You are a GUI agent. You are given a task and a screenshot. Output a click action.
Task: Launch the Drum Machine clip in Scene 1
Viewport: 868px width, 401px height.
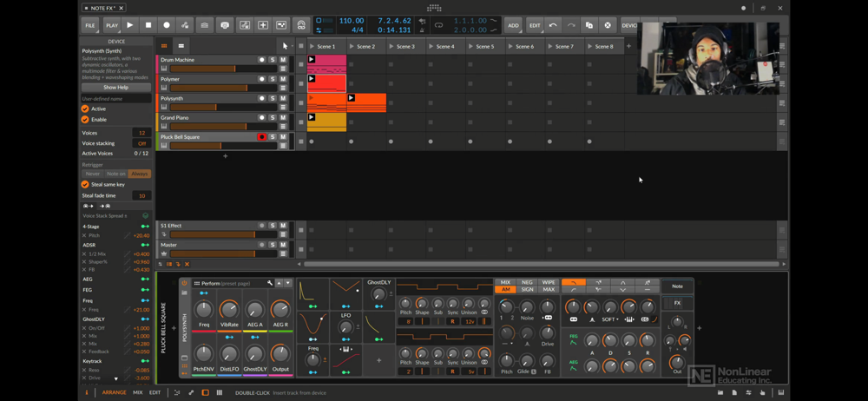[x=312, y=60]
